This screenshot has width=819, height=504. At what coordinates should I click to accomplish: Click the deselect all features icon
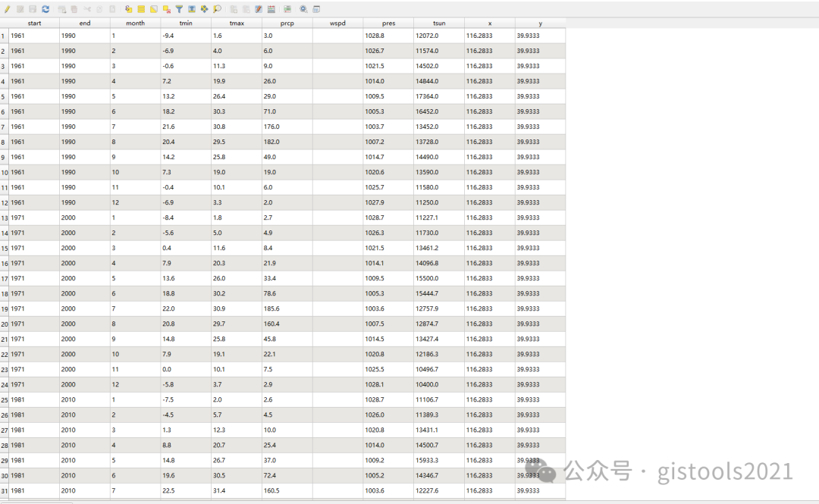[x=167, y=9]
